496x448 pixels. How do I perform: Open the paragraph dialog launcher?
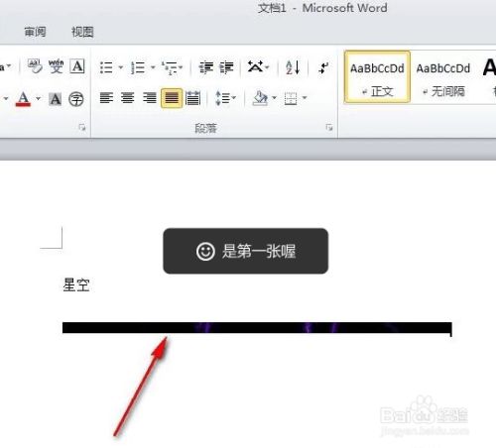[x=329, y=127]
